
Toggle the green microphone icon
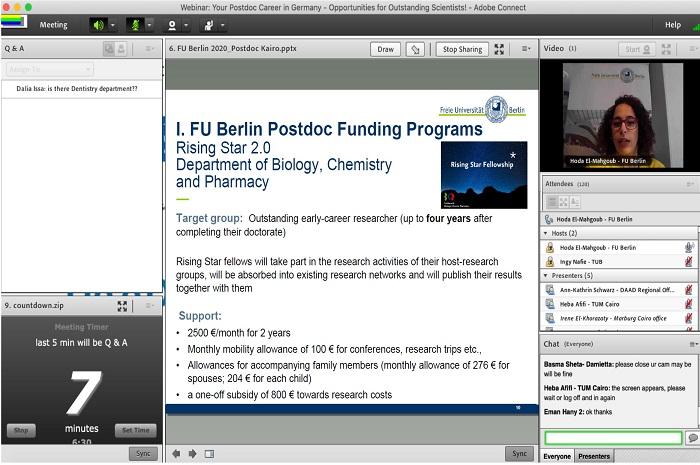click(135, 25)
